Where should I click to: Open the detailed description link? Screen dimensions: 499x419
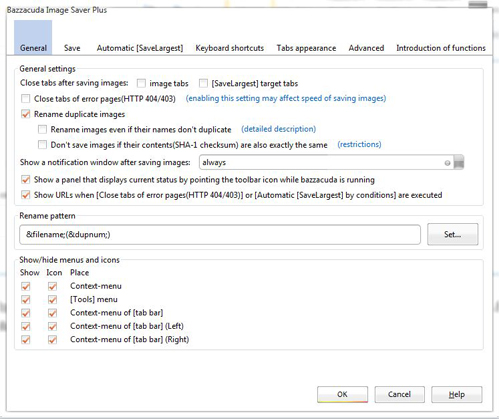[278, 129]
